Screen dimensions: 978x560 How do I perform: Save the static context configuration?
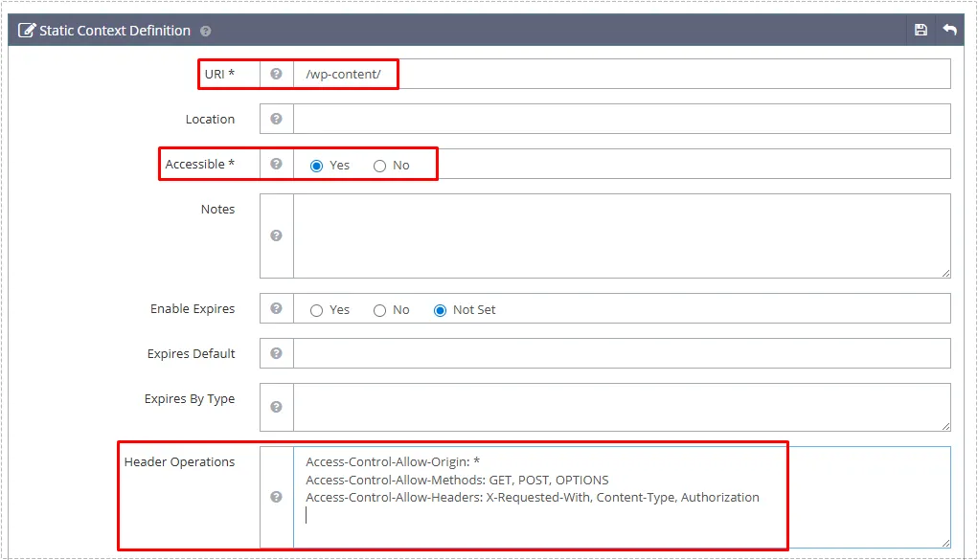921,30
